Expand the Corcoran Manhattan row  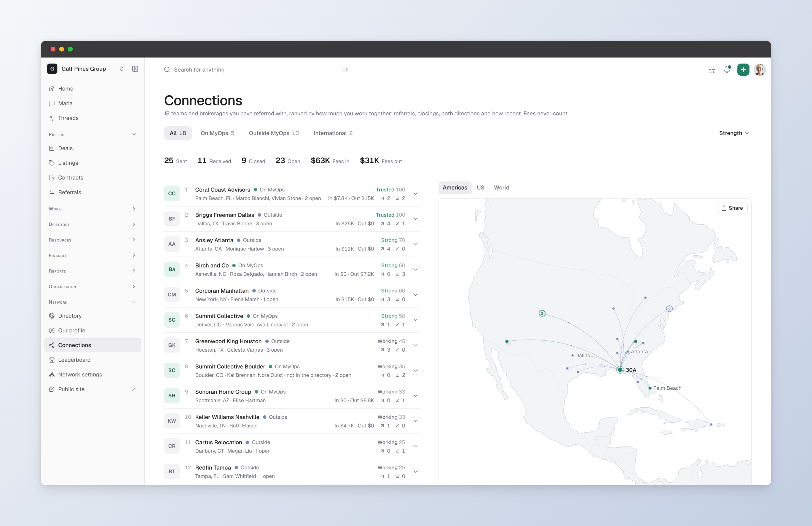415,295
